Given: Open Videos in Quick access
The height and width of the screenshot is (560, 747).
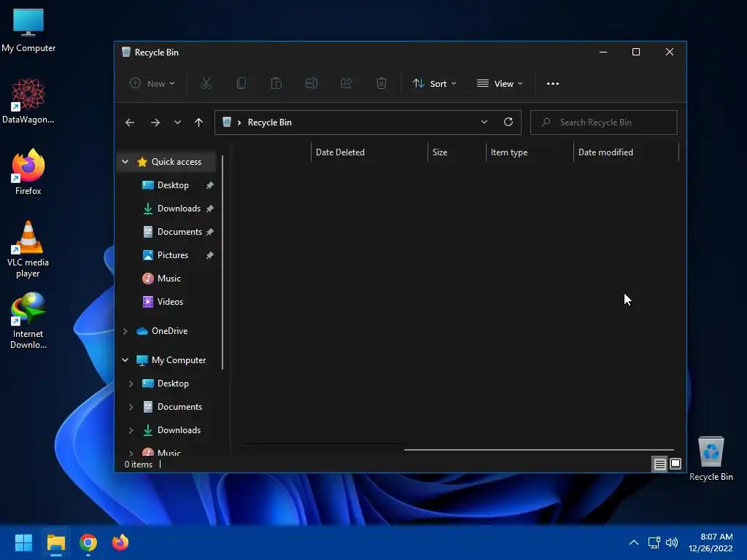Looking at the screenshot, I should tap(170, 302).
